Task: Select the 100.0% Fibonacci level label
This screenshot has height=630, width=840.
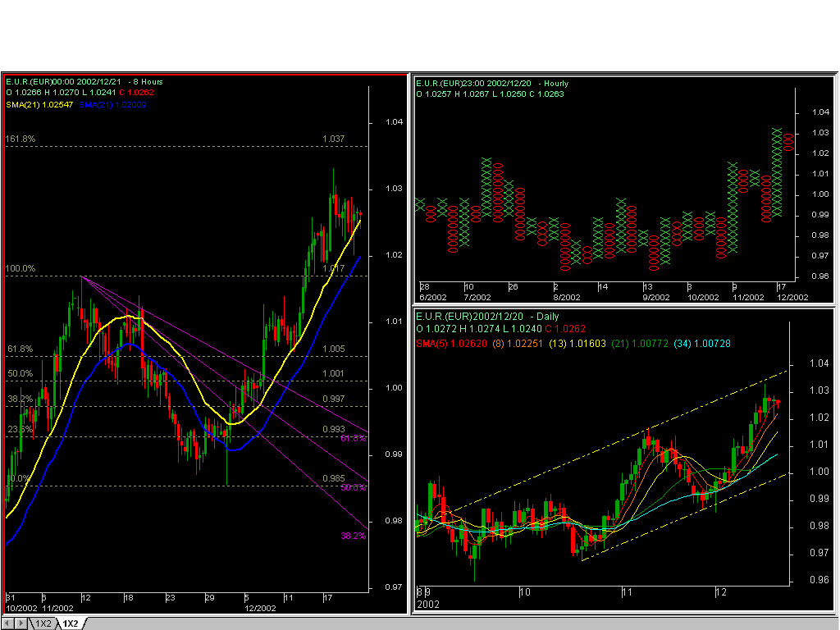Action: coord(21,269)
